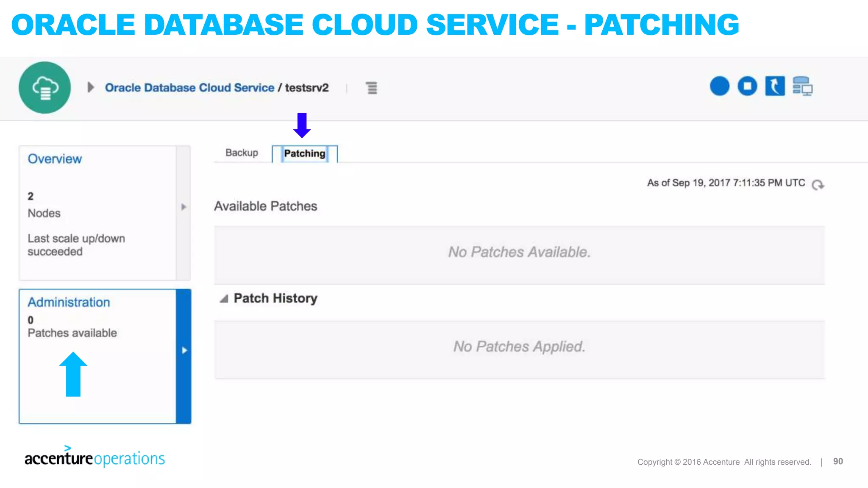The image size is (868, 488).
Task: Click the No Patches Applied message
Action: 519,347
